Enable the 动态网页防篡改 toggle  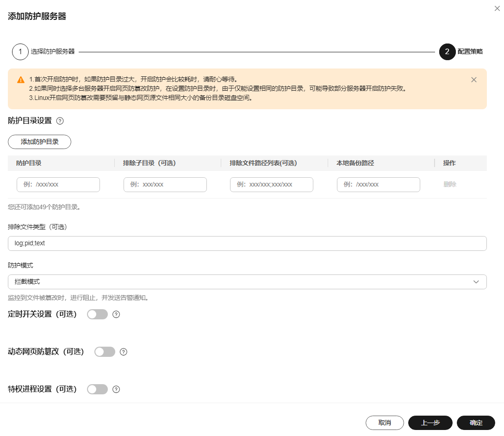[105, 352]
